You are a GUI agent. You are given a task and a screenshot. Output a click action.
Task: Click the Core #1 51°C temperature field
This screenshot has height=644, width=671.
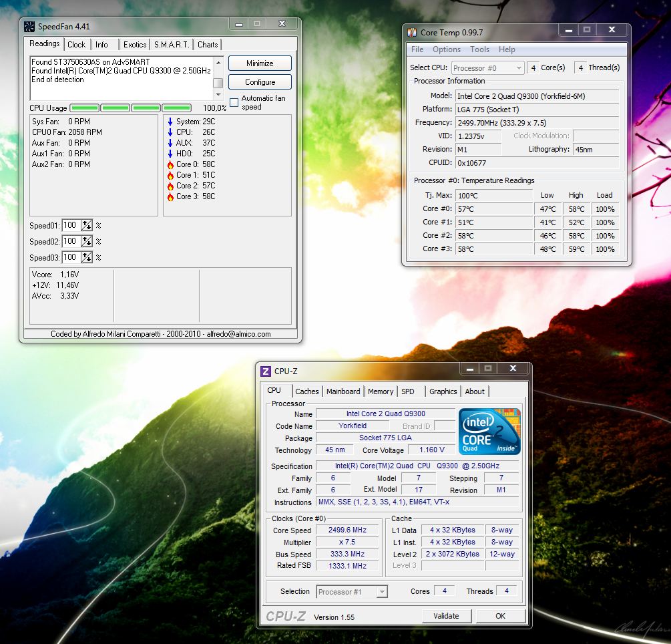tap(494, 222)
